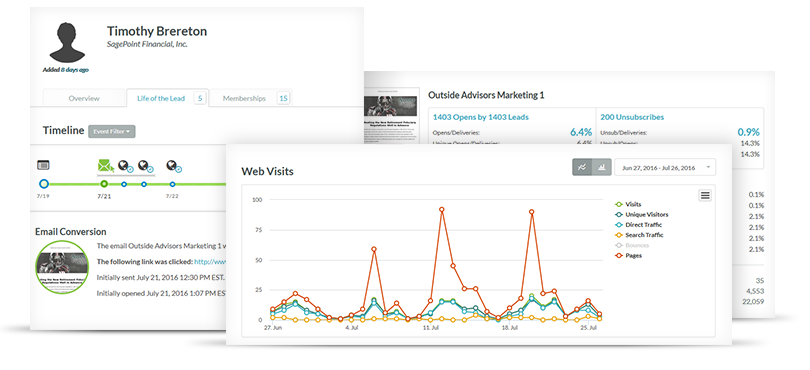Click the highest Pages data point near 11. Jul
The image size is (810, 370).
coord(442,209)
